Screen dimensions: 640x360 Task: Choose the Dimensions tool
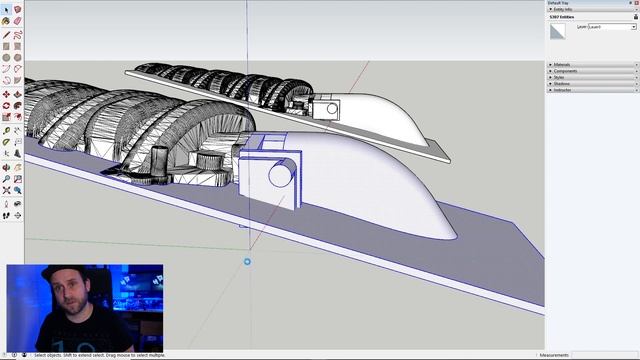point(18,131)
